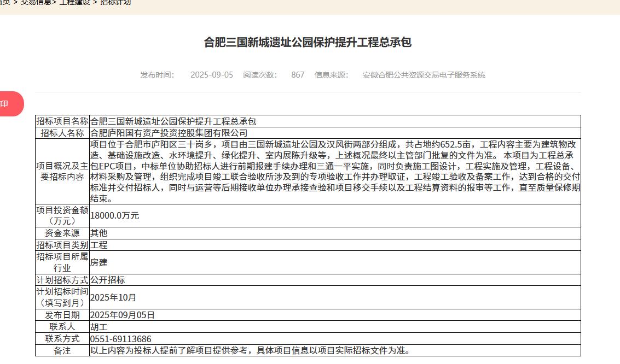Select the 18000.0万元 value
The width and height of the screenshot is (620, 364).
tap(115, 215)
